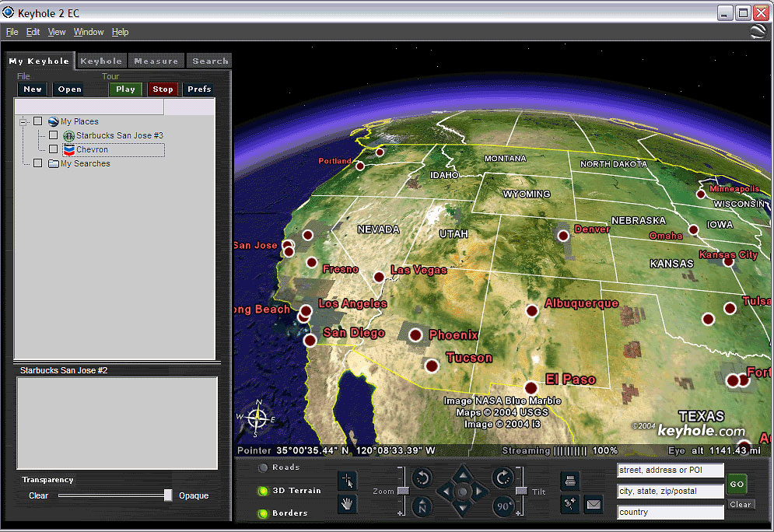Viewport: 774px width, 532px height.
Task: Click the Fresno city marker dot
Action: tap(311, 262)
